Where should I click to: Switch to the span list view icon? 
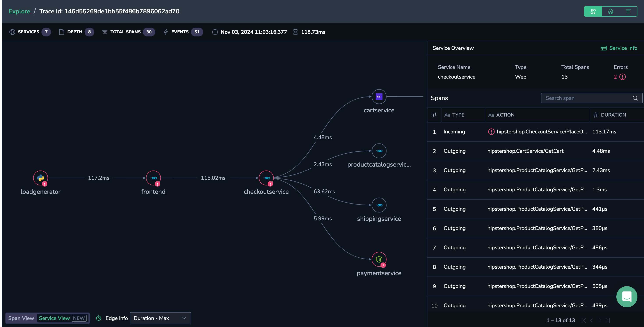coord(628,11)
